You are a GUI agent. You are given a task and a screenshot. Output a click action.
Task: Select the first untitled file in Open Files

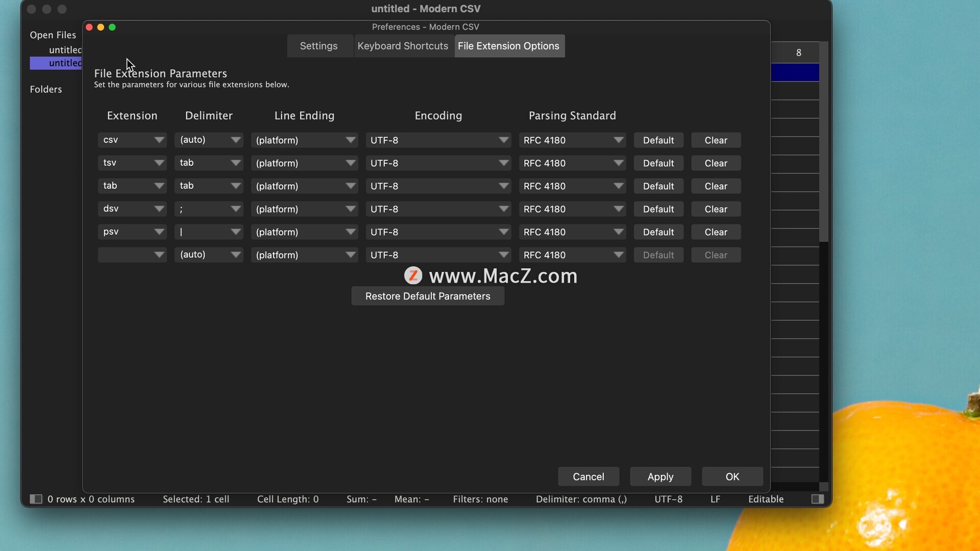coord(65,49)
